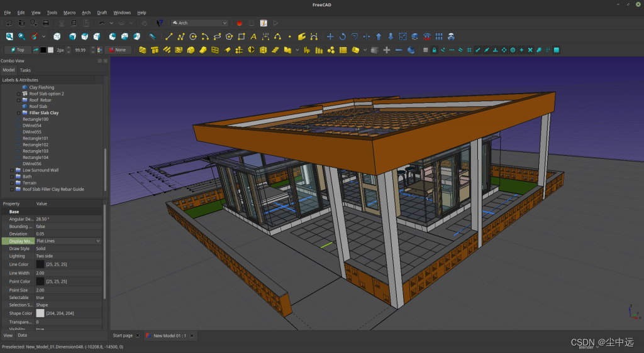The width and height of the screenshot is (644, 353).
Task: Select the Arch Window tool
Action: [215, 50]
